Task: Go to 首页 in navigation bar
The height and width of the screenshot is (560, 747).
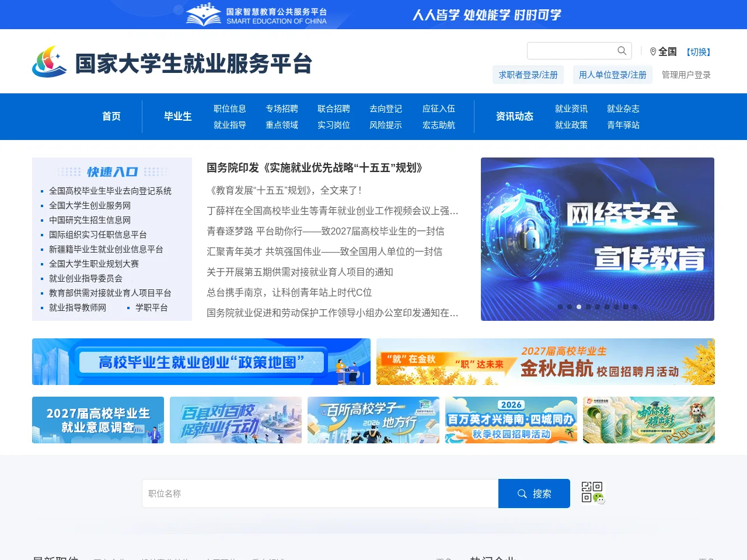Action: [111, 116]
